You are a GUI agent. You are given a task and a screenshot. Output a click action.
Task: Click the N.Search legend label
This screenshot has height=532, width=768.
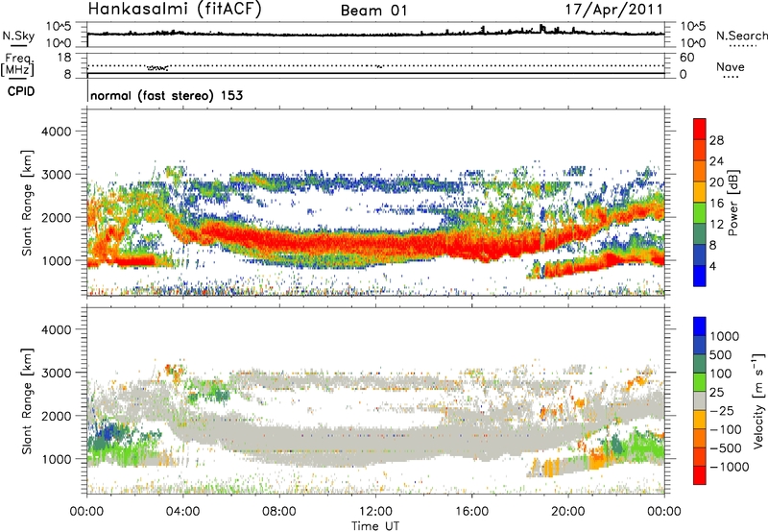[x=741, y=36]
